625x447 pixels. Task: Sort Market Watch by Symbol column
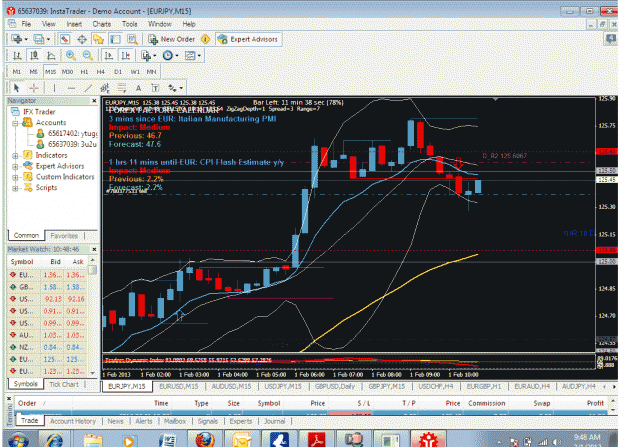click(22, 262)
